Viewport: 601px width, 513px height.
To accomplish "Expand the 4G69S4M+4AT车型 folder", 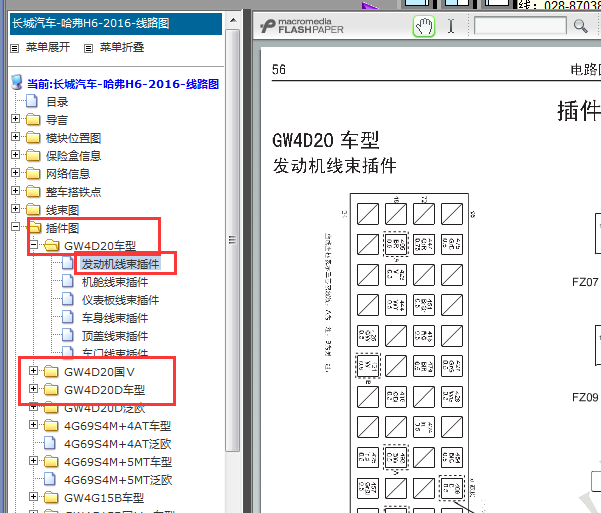I will [x=33, y=424].
